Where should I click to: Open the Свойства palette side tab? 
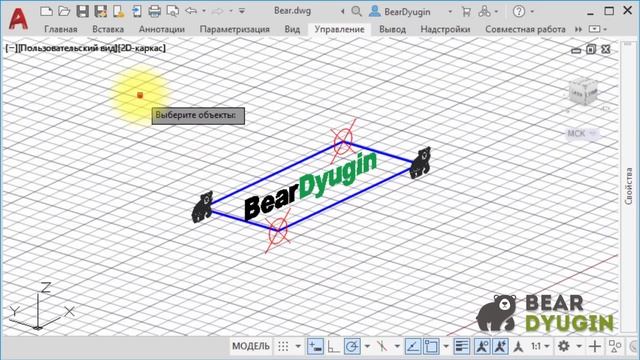click(629, 186)
